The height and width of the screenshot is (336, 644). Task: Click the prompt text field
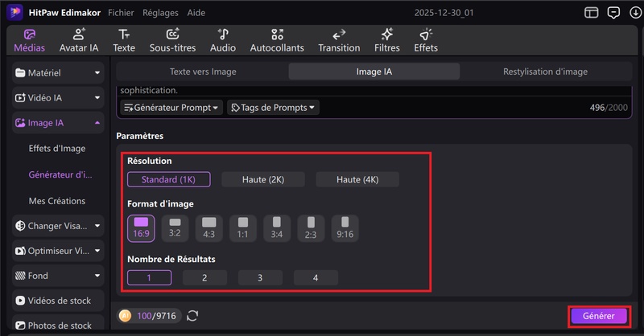362,91
